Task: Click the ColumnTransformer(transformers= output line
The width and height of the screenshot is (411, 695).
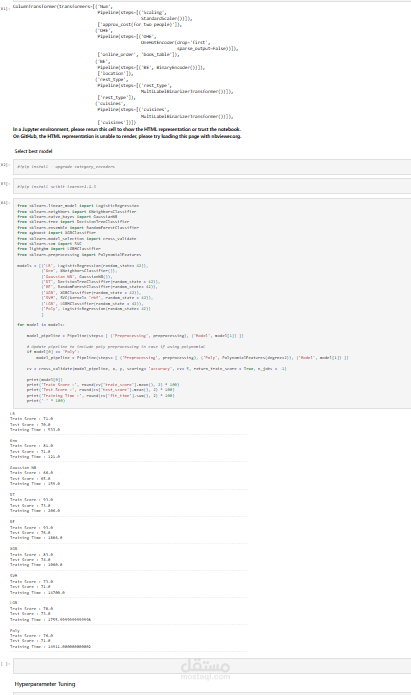Action: click(63, 7)
